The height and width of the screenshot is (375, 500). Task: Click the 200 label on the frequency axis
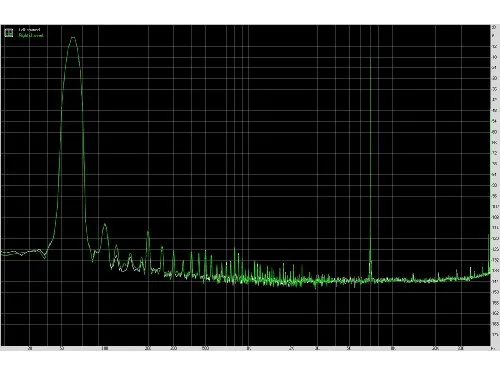(148, 349)
